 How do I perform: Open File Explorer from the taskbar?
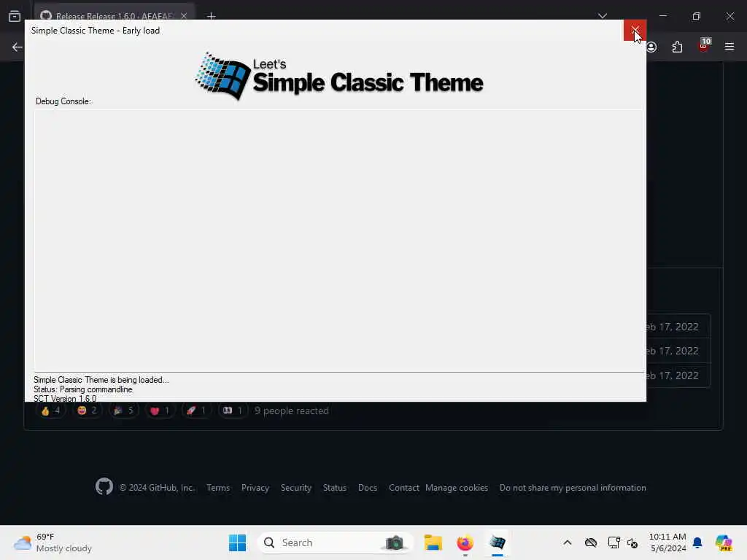click(x=433, y=542)
